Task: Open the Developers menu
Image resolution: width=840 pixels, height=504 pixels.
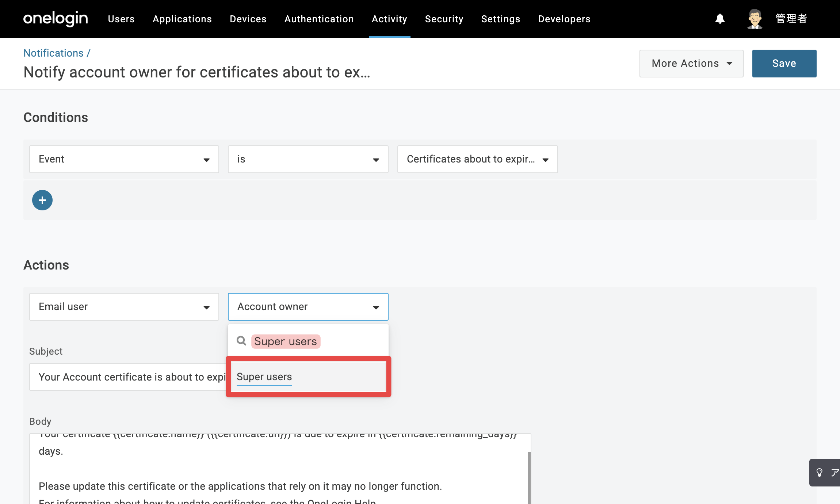Action: pos(564,19)
